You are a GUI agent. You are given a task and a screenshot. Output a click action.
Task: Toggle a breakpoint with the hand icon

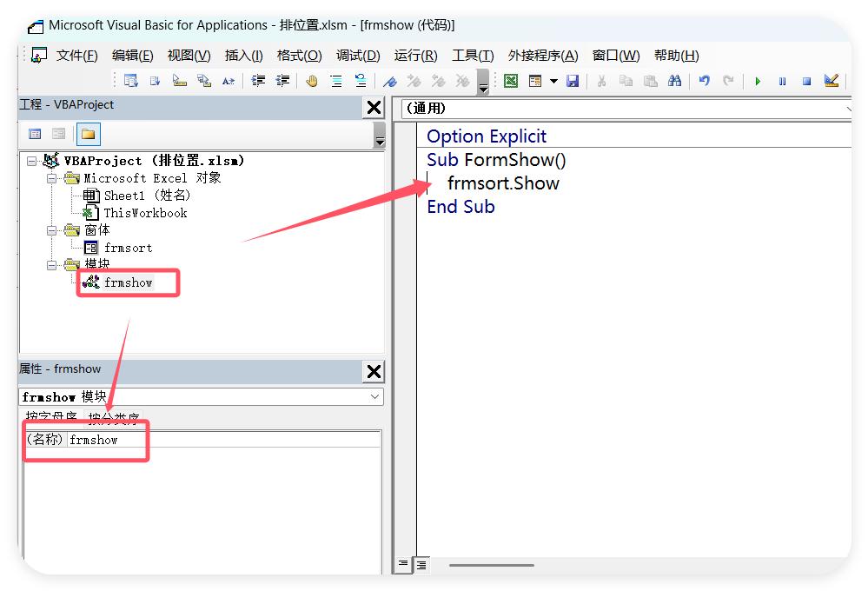tap(312, 81)
